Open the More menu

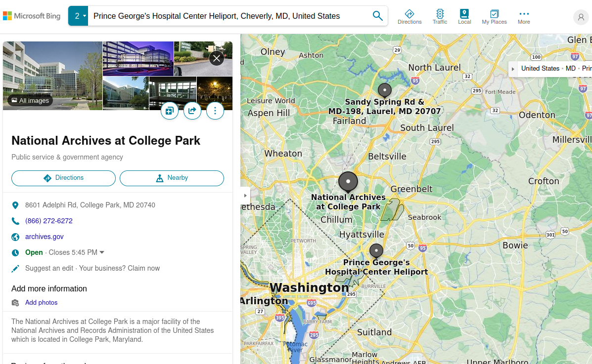point(524,17)
